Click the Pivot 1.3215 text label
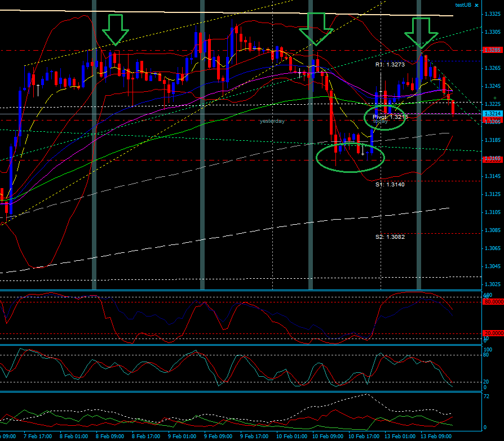Viewport: 504px width, 441px height. (390, 117)
